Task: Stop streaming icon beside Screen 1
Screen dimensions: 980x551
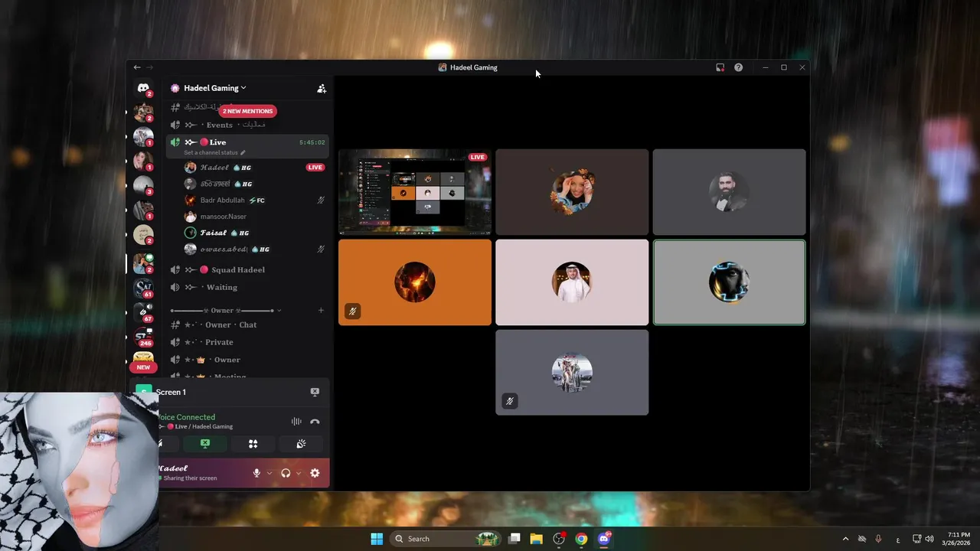Action: [315, 392]
